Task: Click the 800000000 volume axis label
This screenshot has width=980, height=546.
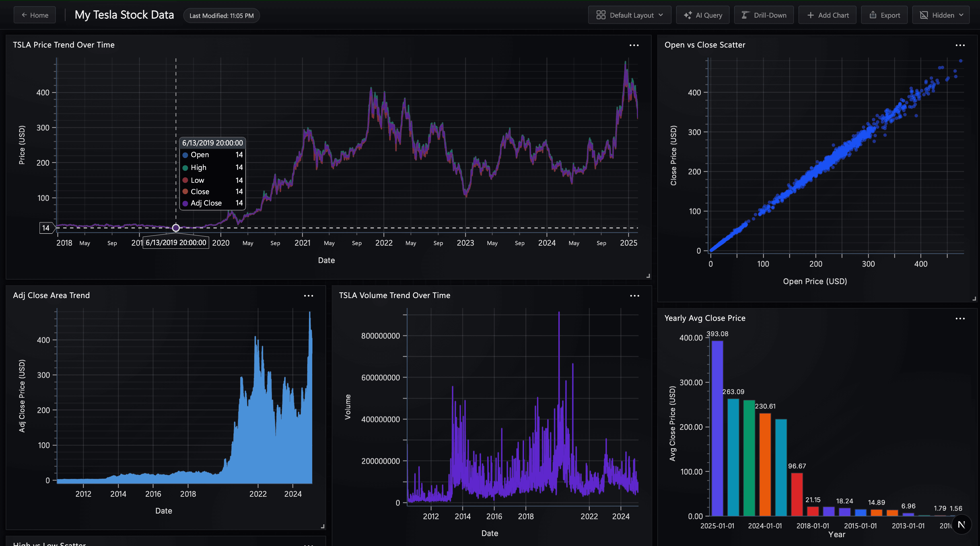Action: [380, 336]
